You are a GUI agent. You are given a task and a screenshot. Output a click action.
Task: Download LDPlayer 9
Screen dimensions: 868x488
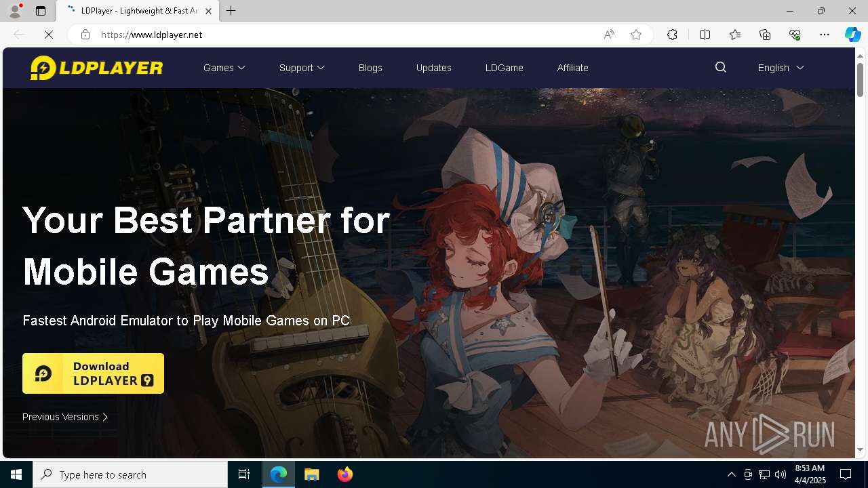(x=93, y=373)
